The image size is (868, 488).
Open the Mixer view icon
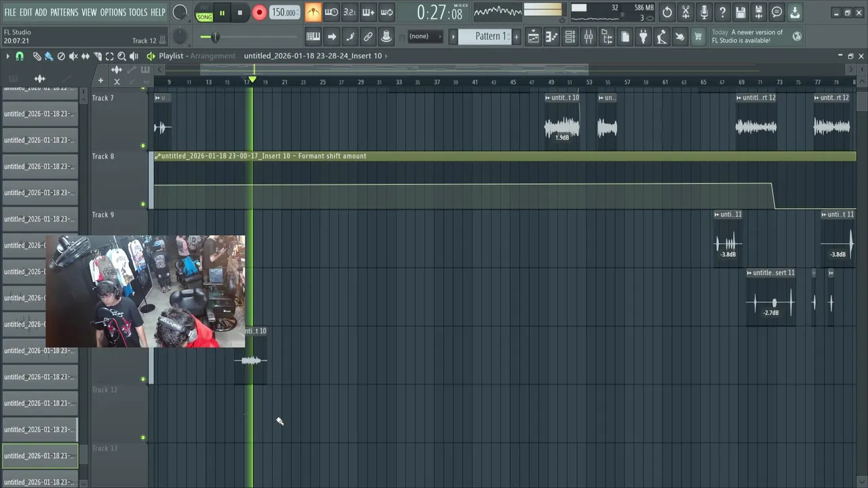coord(589,37)
